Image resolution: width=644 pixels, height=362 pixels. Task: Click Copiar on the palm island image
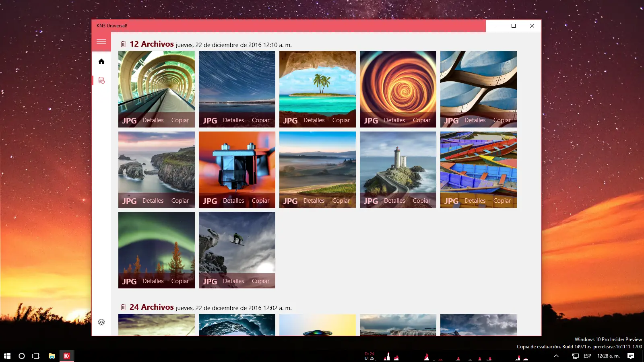coord(341,120)
